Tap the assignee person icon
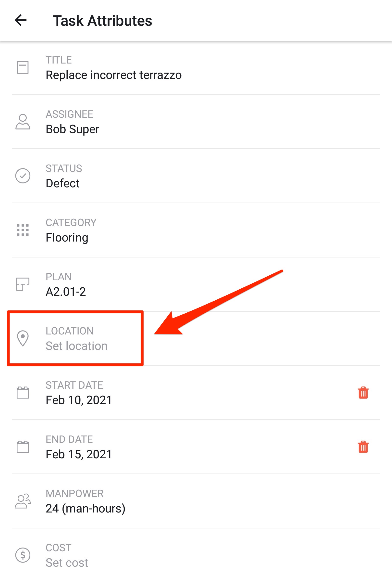392x576 pixels. tap(23, 122)
